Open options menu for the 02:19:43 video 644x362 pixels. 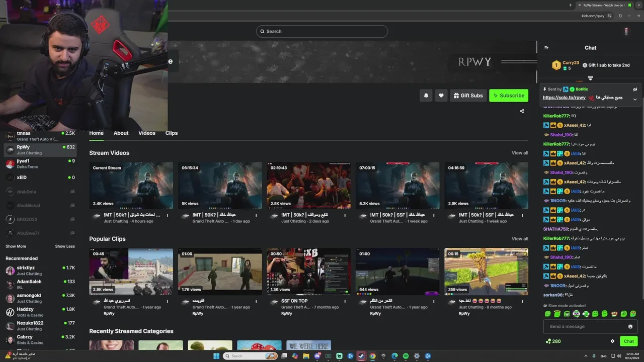(x=345, y=216)
